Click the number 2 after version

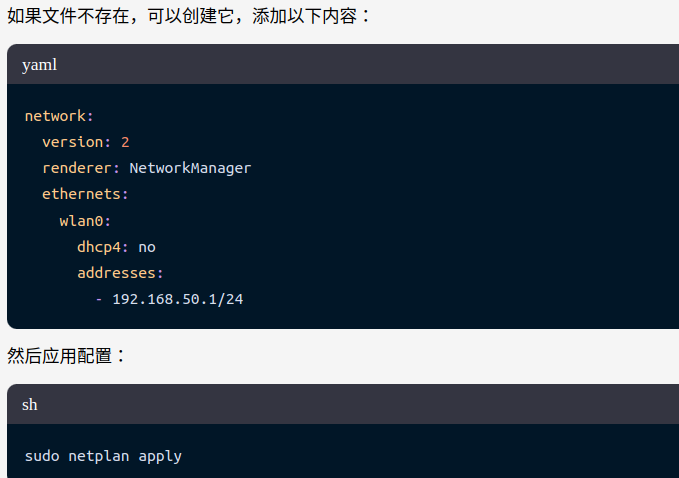125,142
